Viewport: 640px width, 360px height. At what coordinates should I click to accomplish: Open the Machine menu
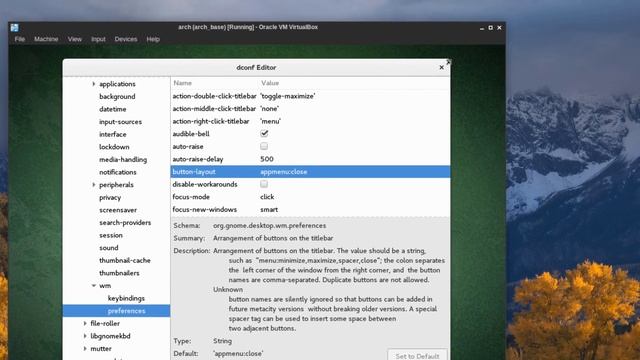click(46, 39)
